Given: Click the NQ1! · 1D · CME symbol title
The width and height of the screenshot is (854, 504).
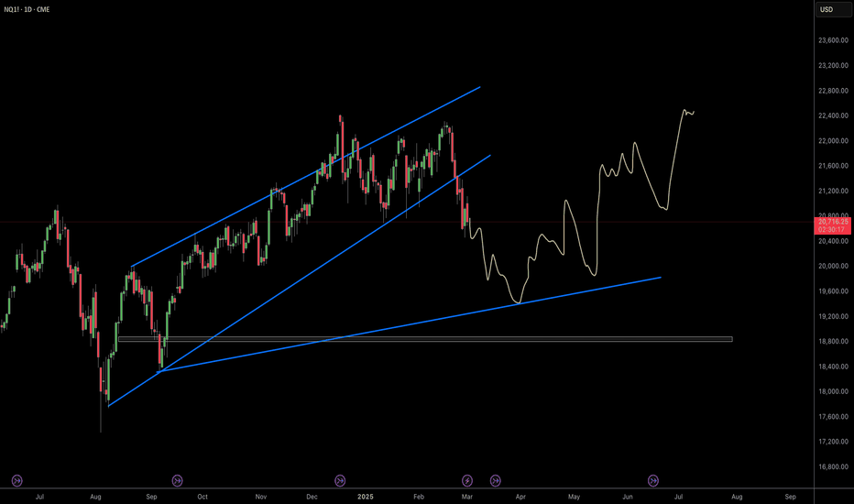Looking at the screenshot, I should coord(27,9).
